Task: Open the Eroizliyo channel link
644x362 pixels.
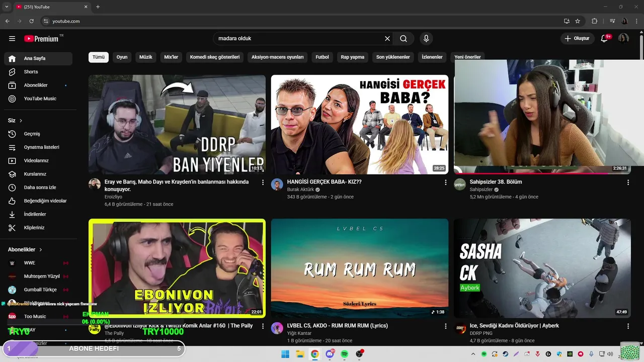Action: tap(113, 197)
